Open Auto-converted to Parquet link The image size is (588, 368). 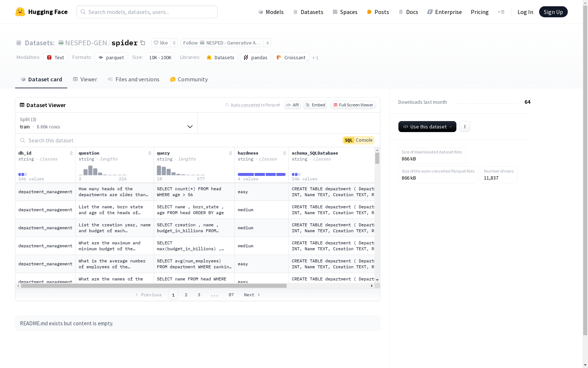245,105
